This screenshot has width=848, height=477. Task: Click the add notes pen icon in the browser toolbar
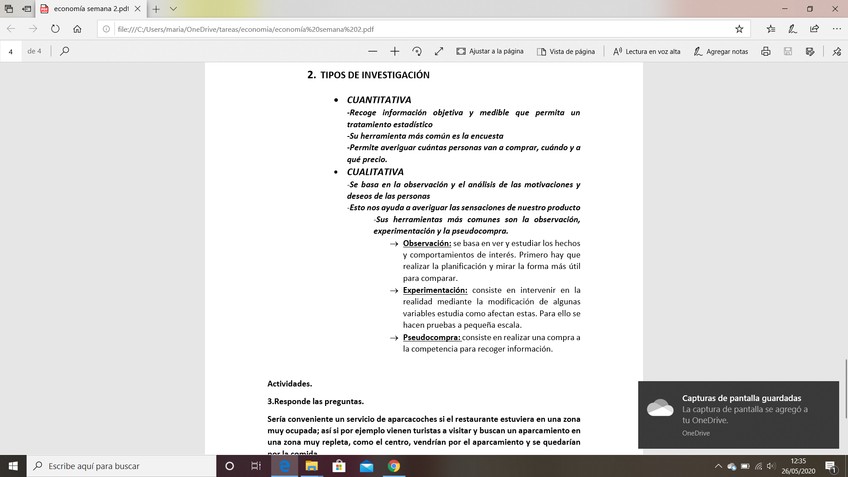[x=792, y=29]
